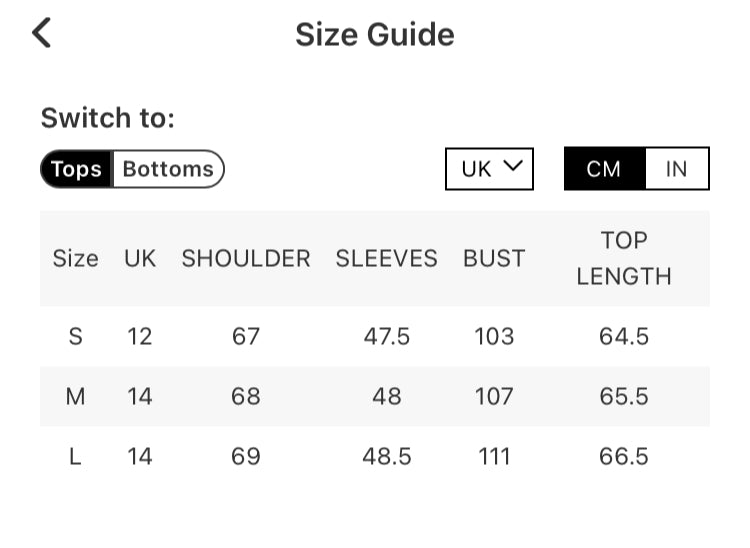Image resolution: width=750 pixels, height=548 pixels.
Task: Switch to the Bottoms tab
Action: [x=168, y=169]
